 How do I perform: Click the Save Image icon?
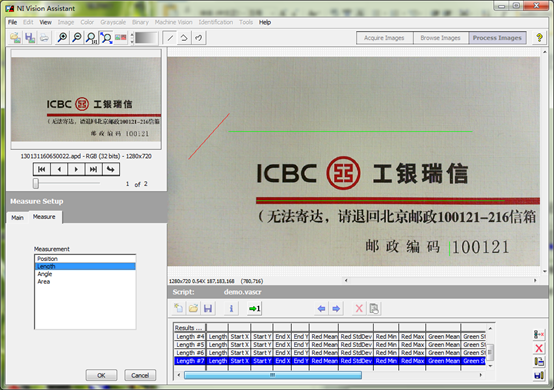point(30,37)
